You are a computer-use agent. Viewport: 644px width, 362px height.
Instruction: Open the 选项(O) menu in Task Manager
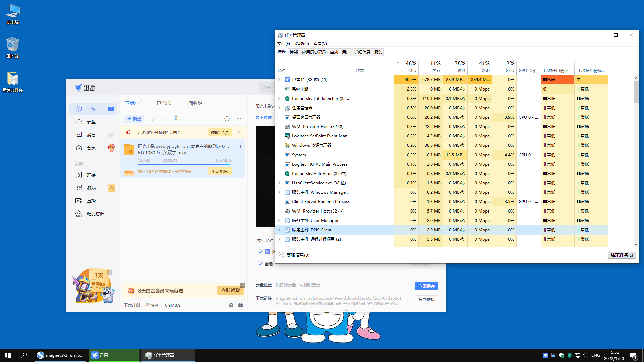pos(301,44)
